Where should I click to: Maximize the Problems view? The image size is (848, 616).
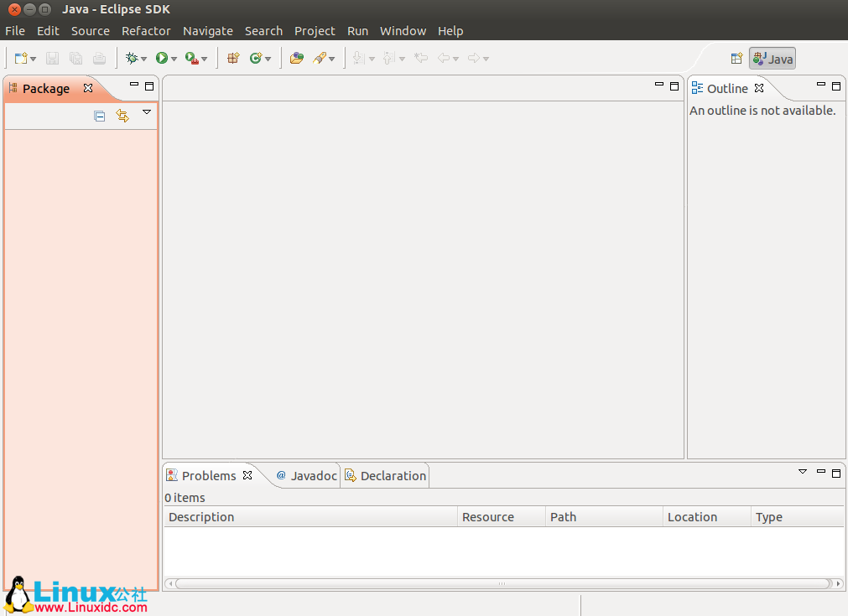click(836, 473)
